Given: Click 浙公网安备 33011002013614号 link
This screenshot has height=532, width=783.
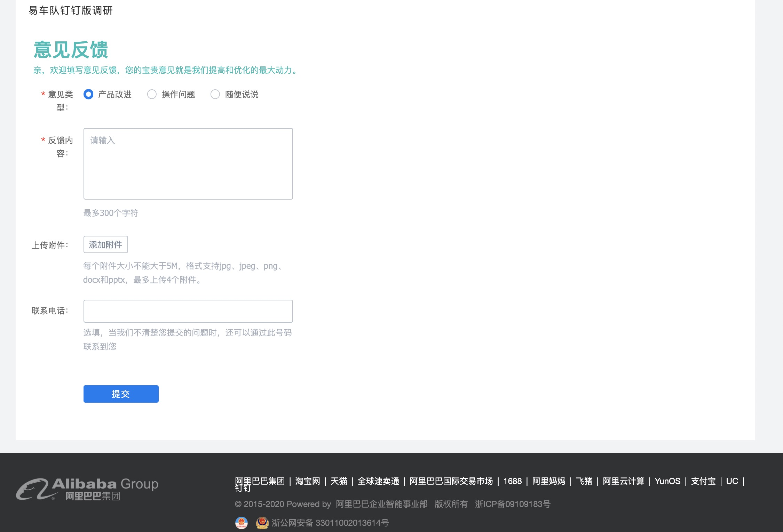Looking at the screenshot, I should coord(330,523).
